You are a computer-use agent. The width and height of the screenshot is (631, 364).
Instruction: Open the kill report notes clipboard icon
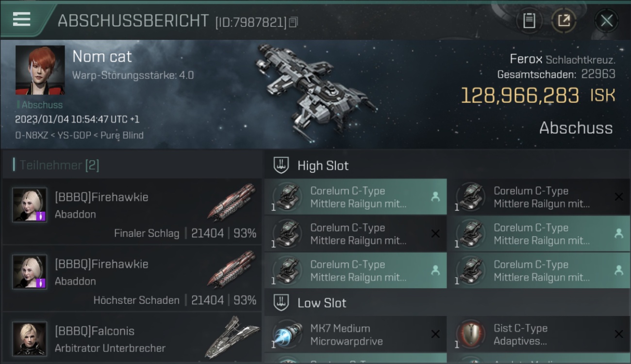tap(529, 20)
